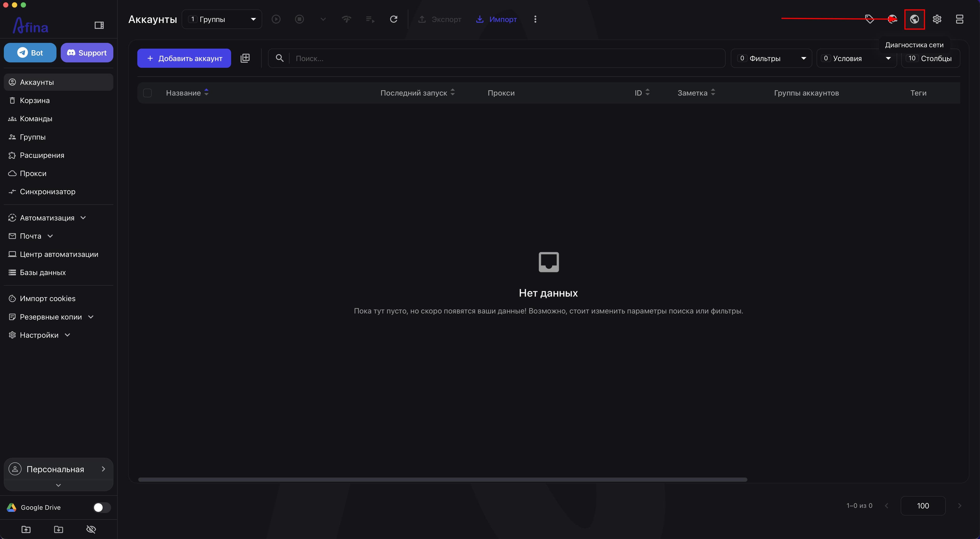Click the Добавить аккаунт button
Viewport: 980px width, 539px height.
point(184,58)
